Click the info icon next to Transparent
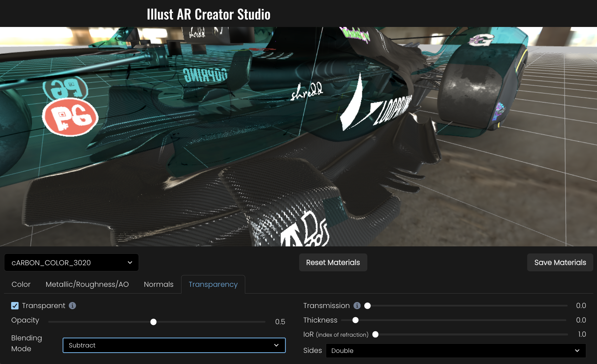Viewport: 597px width, 364px height. pos(72,306)
